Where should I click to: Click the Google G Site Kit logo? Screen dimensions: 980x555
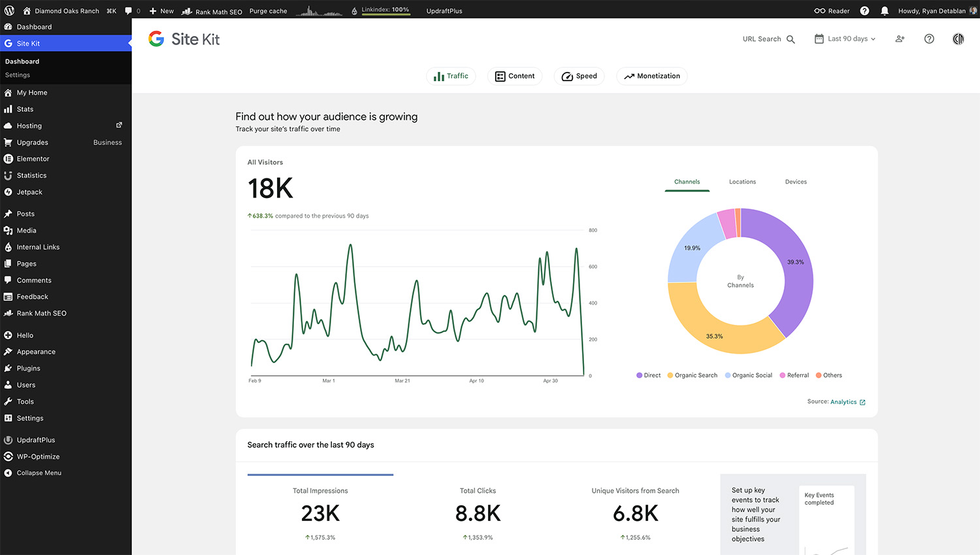coord(156,39)
